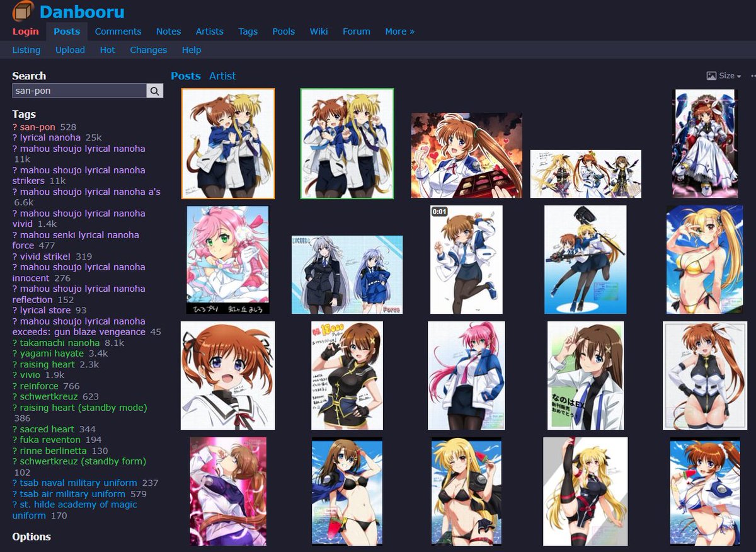
Task: Open the blonde yellow bikini thumbnail
Action: coord(704,260)
